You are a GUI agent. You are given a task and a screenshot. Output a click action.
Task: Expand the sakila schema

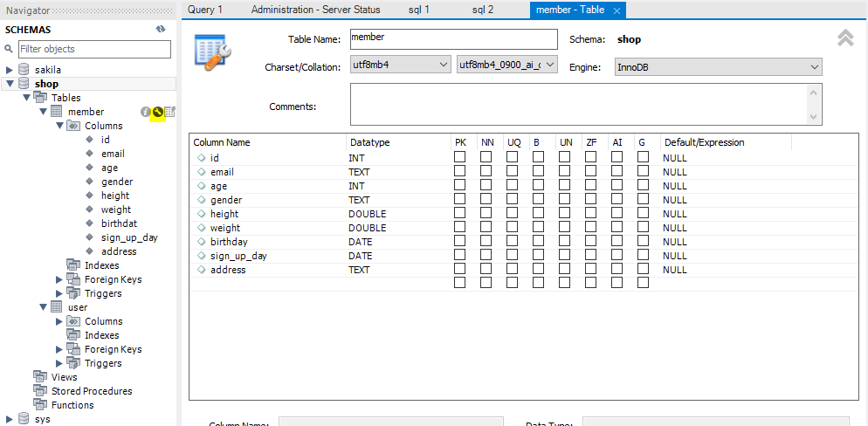(x=10, y=70)
